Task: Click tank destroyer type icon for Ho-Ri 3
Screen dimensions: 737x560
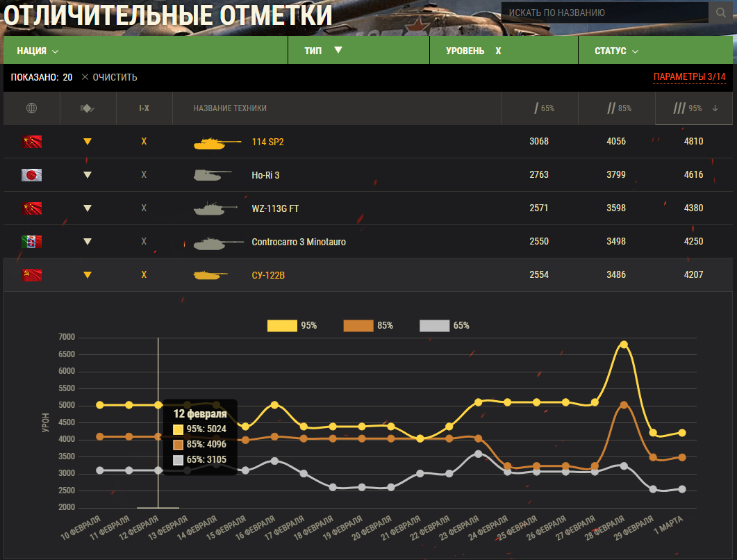Action: tap(88, 175)
